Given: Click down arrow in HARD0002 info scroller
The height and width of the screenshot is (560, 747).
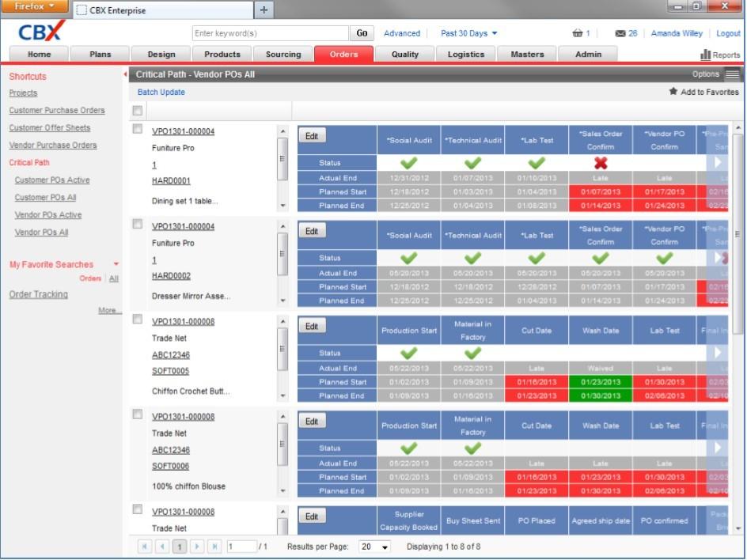Looking at the screenshot, I should point(283,301).
